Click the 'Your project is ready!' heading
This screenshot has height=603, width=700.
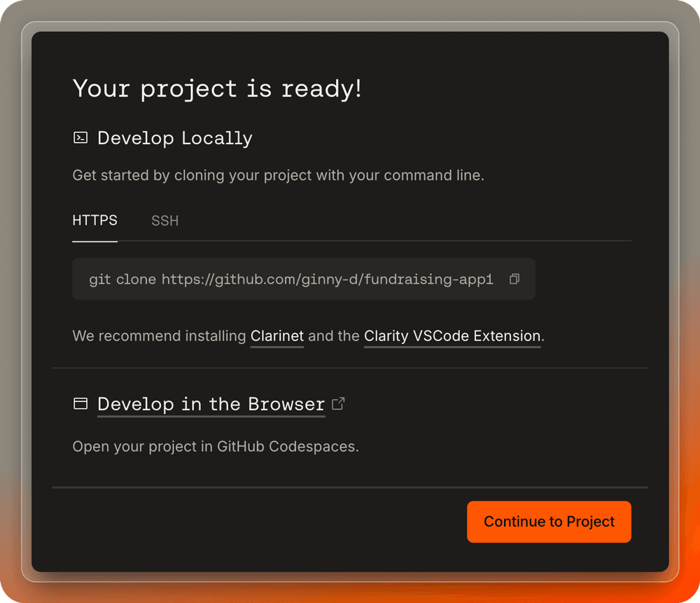tap(217, 89)
